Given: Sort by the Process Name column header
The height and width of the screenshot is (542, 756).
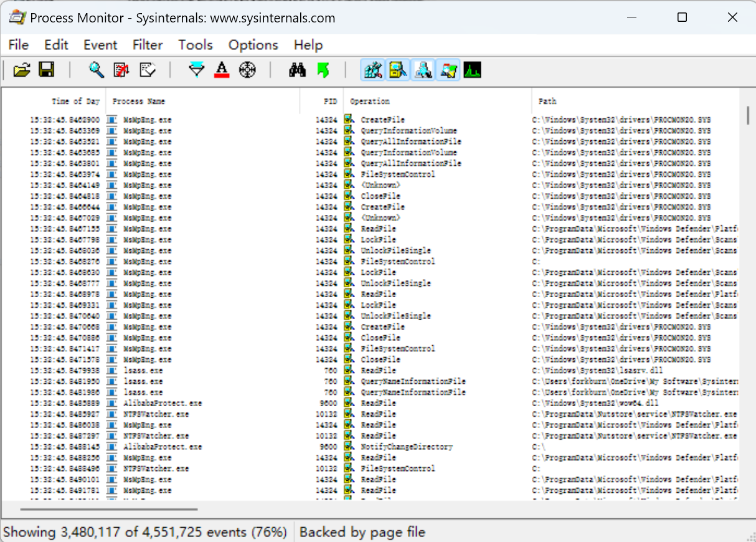Looking at the screenshot, I should [202, 101].
